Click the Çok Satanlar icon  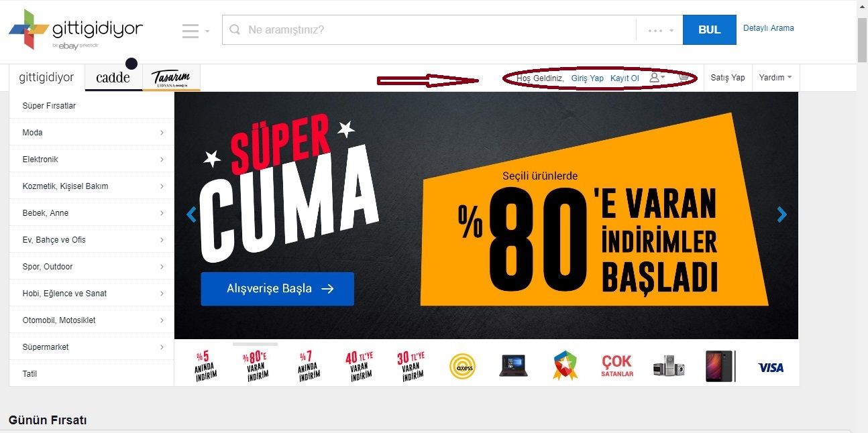617,366
